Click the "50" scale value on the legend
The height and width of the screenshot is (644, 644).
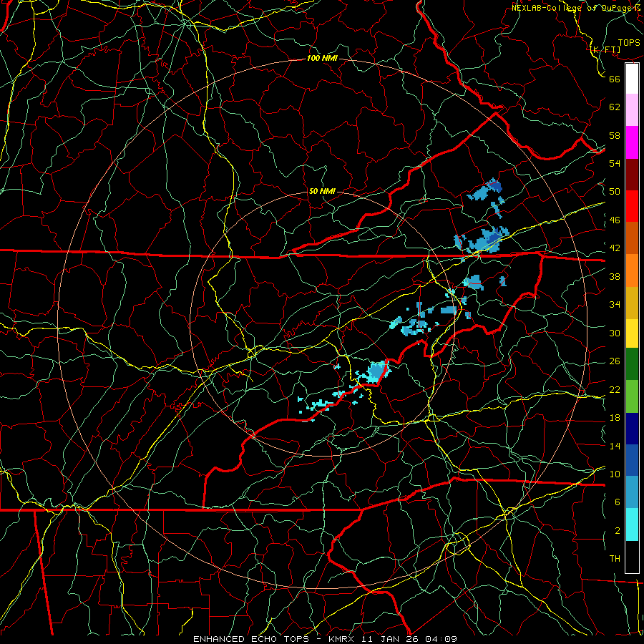[x=615, y=192]
